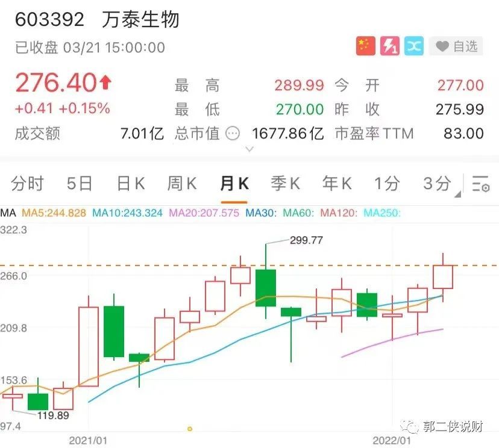Tap the yellow event dot on time axis
Viewport: 499px width, 448px height.
[190, 429]
